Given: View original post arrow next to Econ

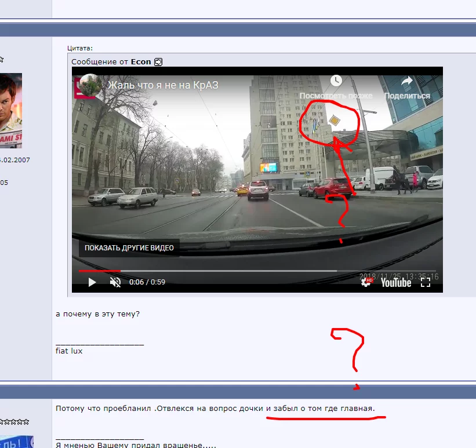Looking at the screenshot, I should tap(158, 62).
